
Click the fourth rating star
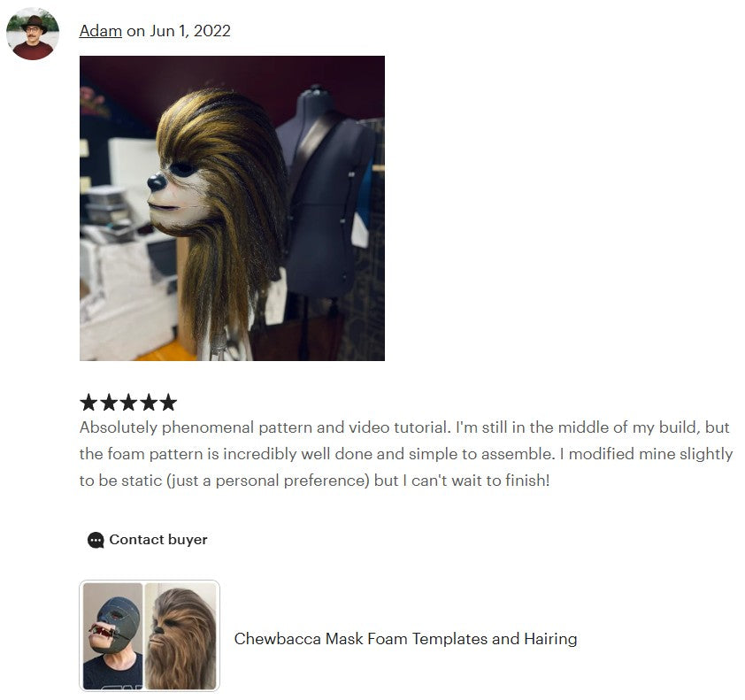pyautogui.click(x=149, y=402)
